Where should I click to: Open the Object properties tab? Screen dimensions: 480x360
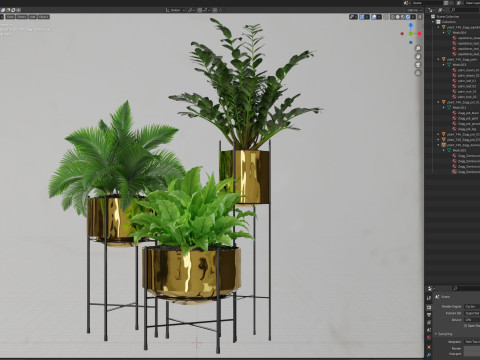pos(429,347)
